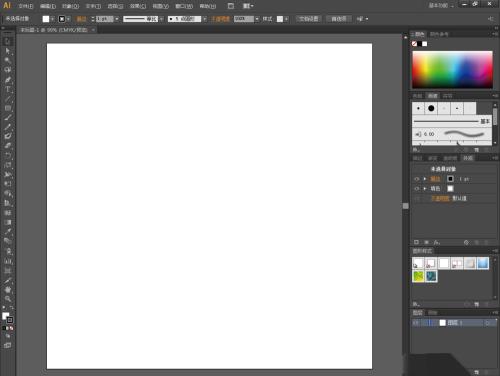The width and height of the screenshot is (500, 376).
Task: Select the Free Transform tool
Action: click(8, 184)
